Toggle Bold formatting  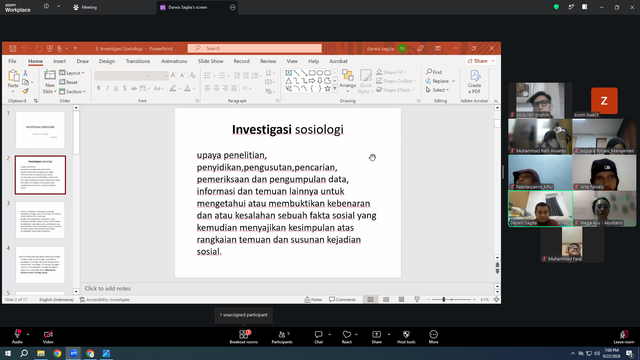[98, 88]
